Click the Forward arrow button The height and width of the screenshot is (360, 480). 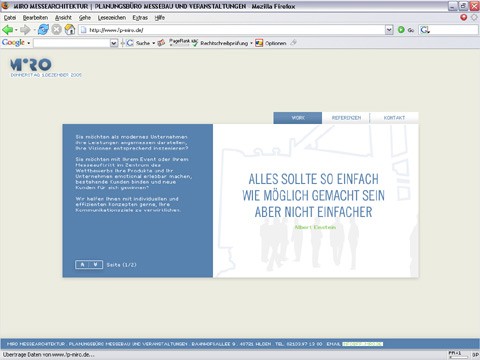click(25, 30)
